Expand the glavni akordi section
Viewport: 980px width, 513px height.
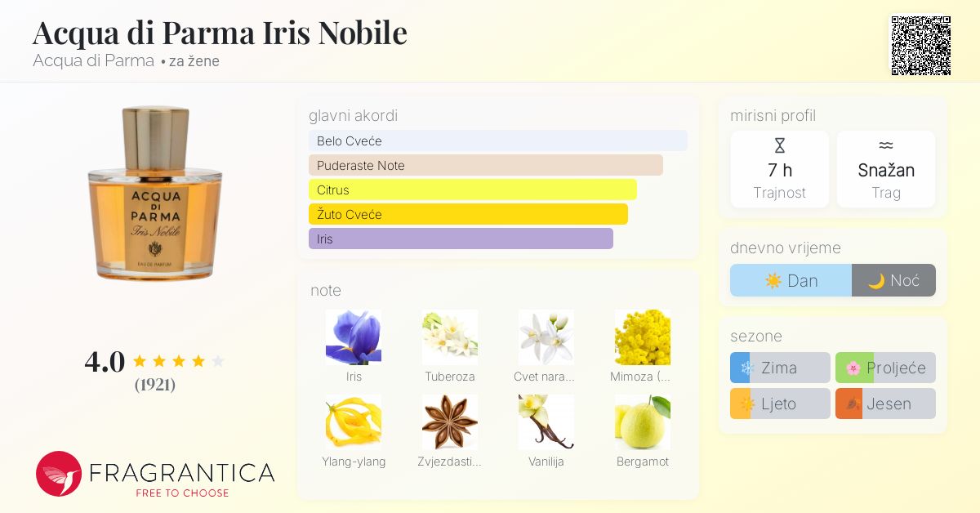click(353, 116)
